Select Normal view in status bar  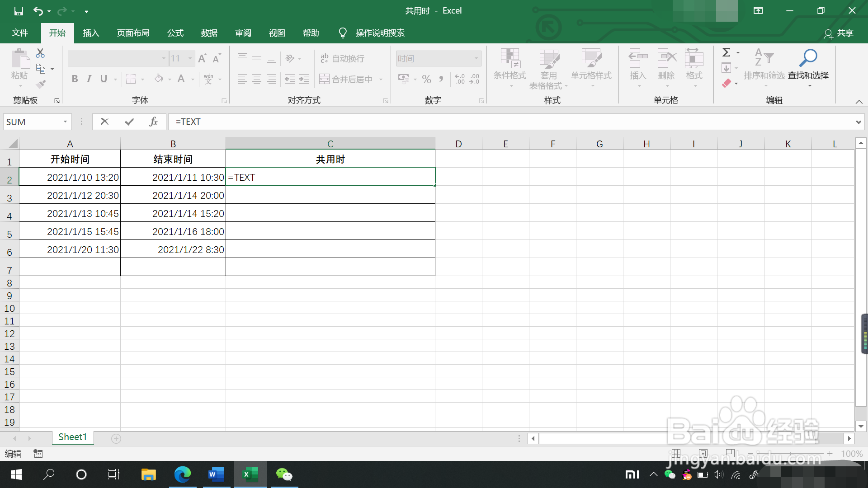(676, 453)
